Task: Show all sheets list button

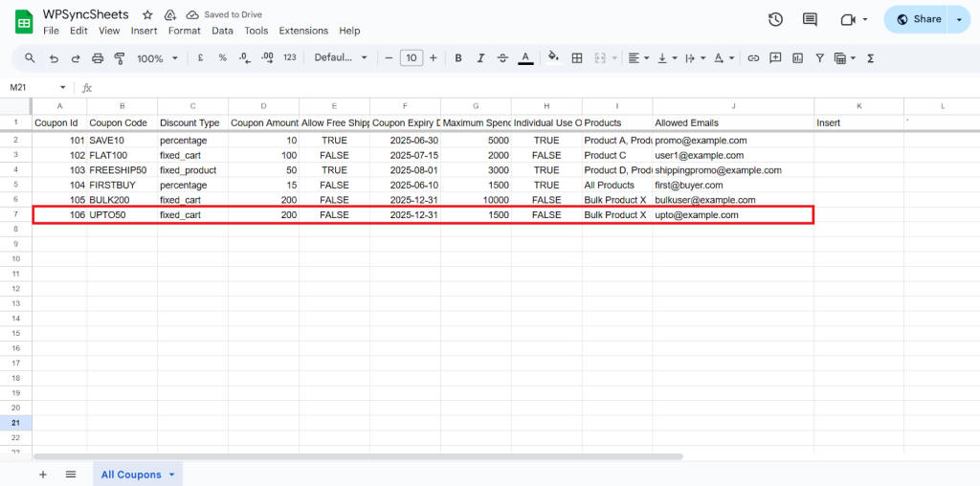Action: (x=71, y=475)
